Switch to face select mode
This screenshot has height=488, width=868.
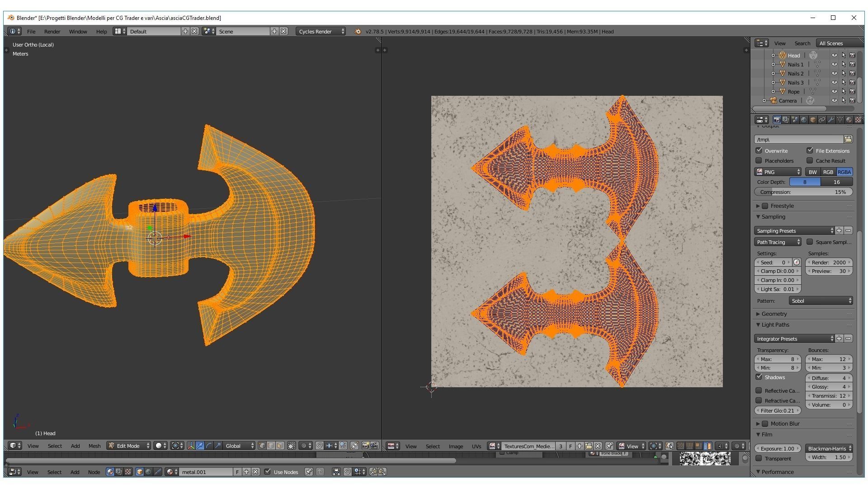280,446
